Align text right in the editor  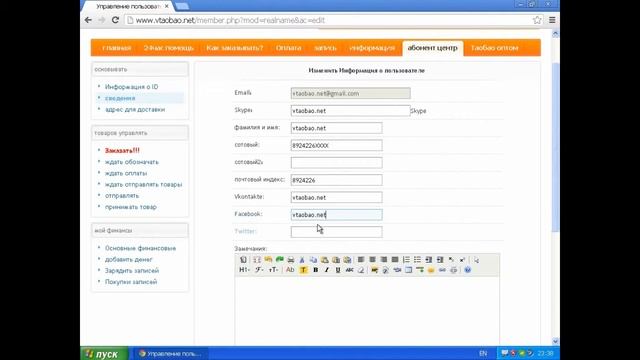tap(384, 260)
